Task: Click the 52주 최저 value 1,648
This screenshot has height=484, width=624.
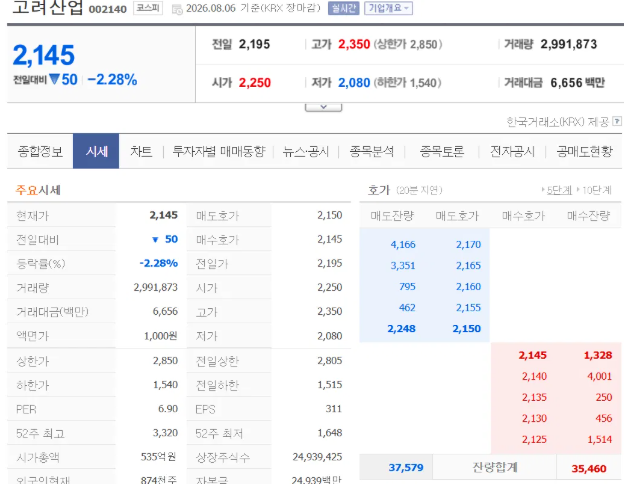Action: [x=330, y=433]
